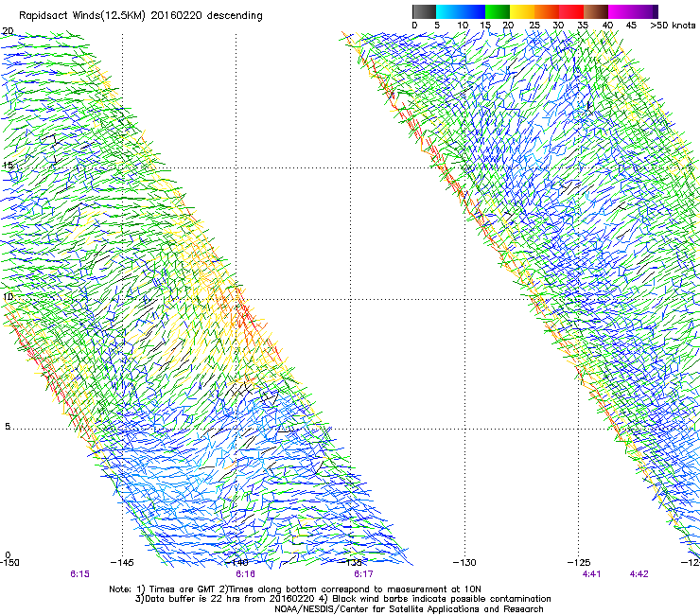
Task: Click the orange 25-30 knots color segment
Action: 547,11
